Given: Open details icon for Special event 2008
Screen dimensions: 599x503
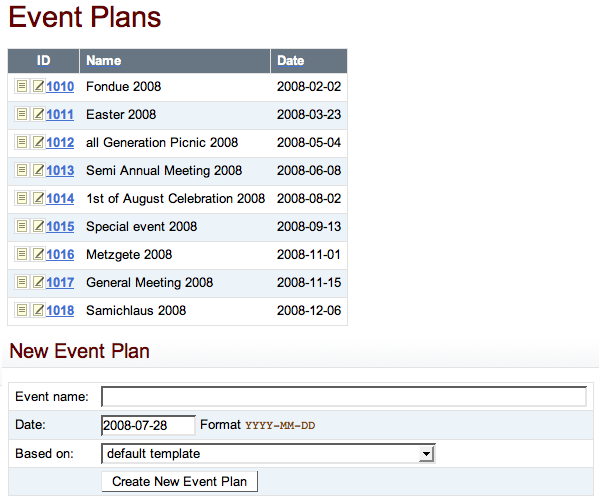Looking at the screenshot, I should tap(22, 226).
